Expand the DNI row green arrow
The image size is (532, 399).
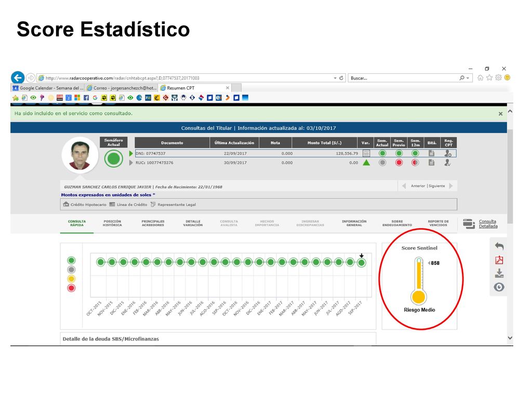pyautogui.click(x=131, y=153)
